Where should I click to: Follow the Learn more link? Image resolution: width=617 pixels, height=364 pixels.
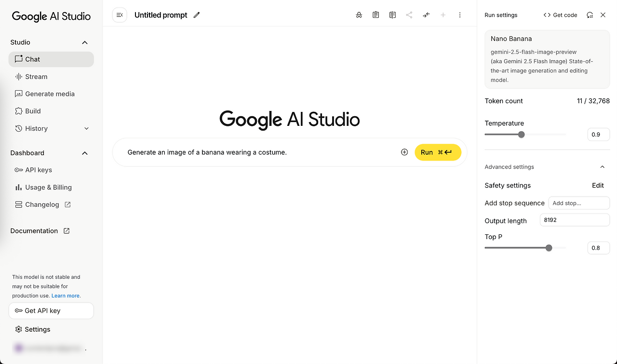coord(66,296)
